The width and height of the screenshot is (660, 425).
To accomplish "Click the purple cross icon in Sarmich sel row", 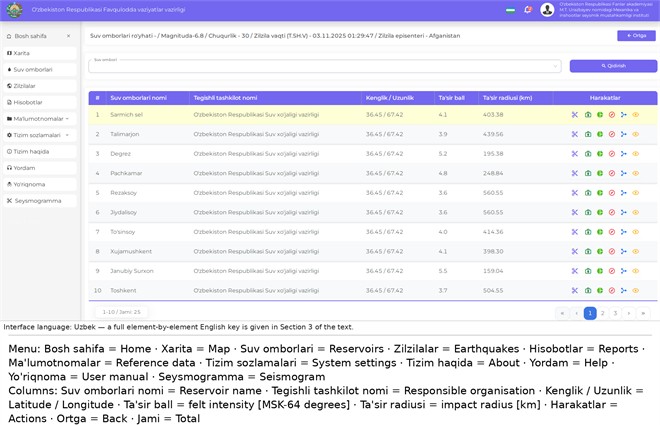I will (575, 114).
